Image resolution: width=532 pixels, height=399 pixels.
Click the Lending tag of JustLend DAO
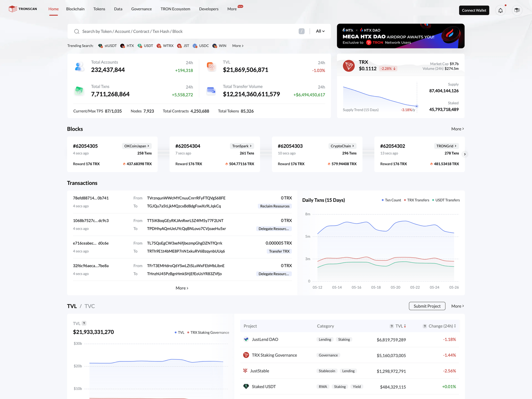point(325,339)
